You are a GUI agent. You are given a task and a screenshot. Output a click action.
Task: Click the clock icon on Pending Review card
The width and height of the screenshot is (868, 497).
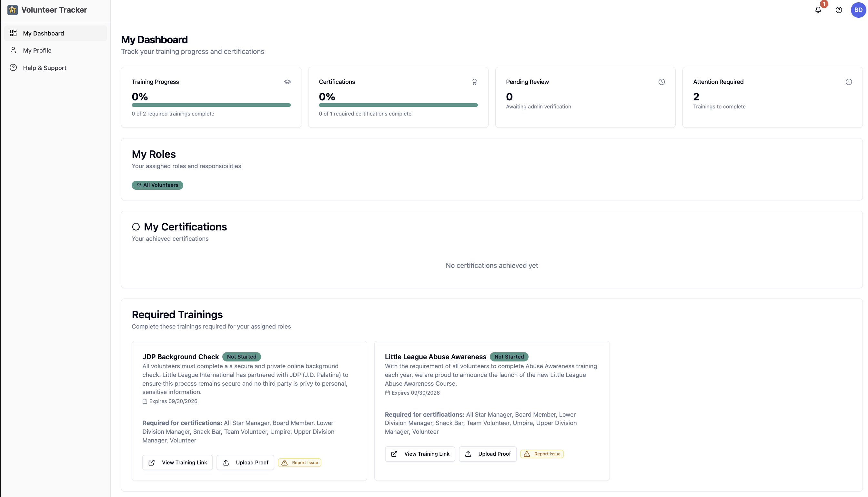(661, 82)
